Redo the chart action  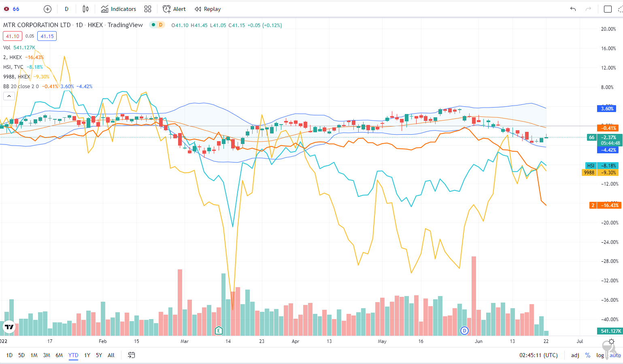tap(588, 9)
